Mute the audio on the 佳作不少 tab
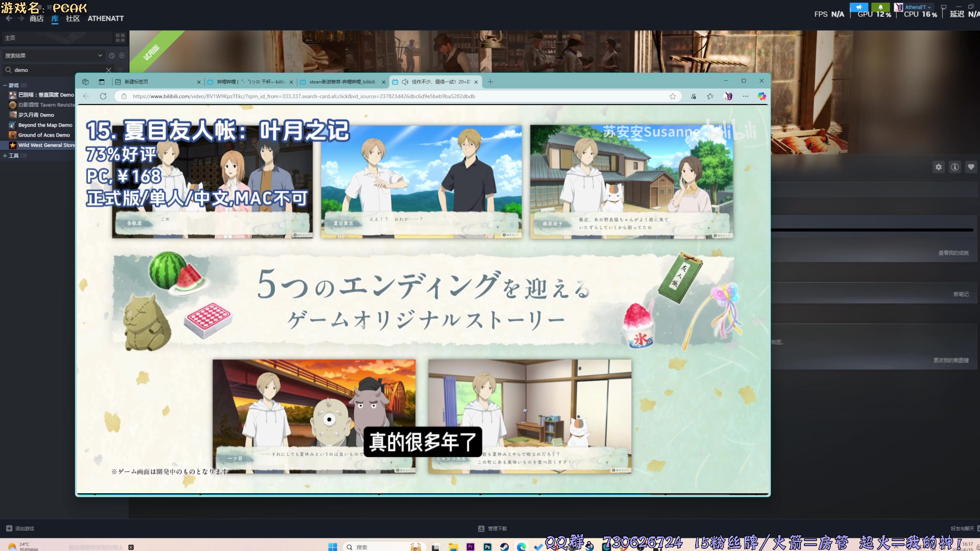The image size is (980, 551). point(405,82)
